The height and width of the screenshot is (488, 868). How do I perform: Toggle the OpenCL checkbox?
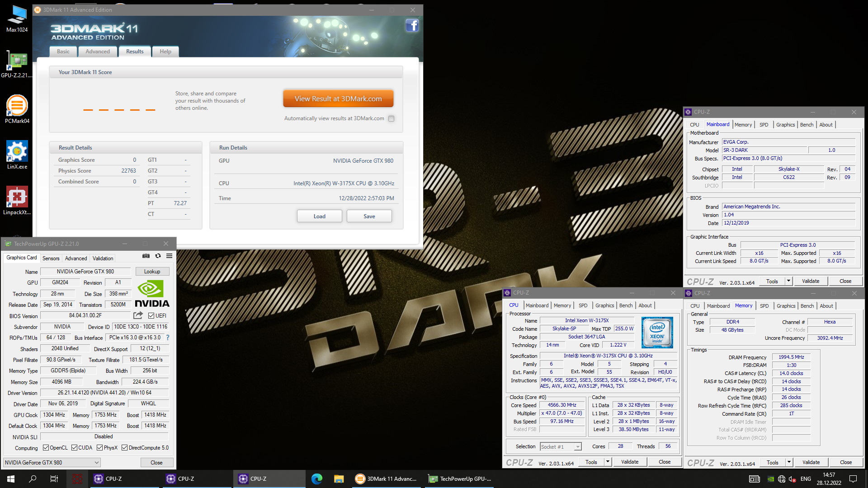[x=46, y=448]
